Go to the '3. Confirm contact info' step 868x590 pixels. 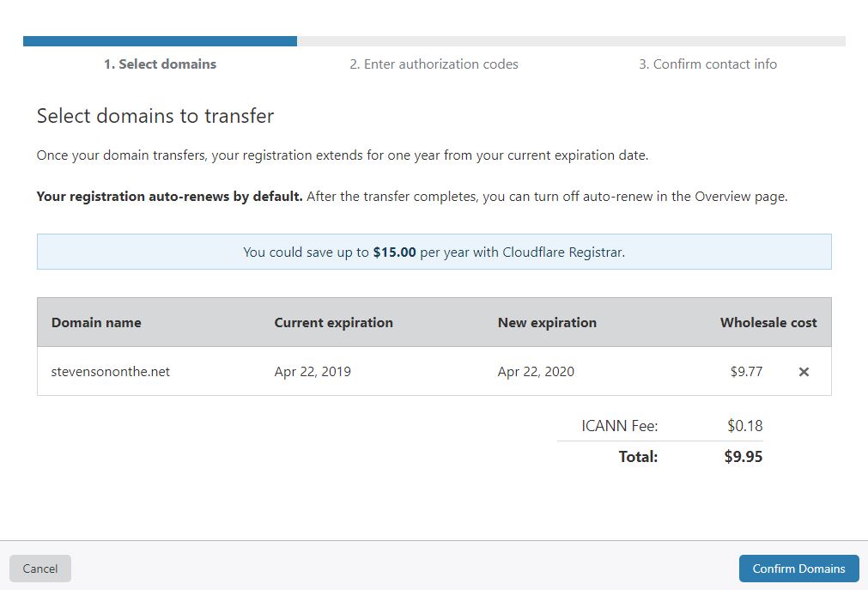coord(708,64)
